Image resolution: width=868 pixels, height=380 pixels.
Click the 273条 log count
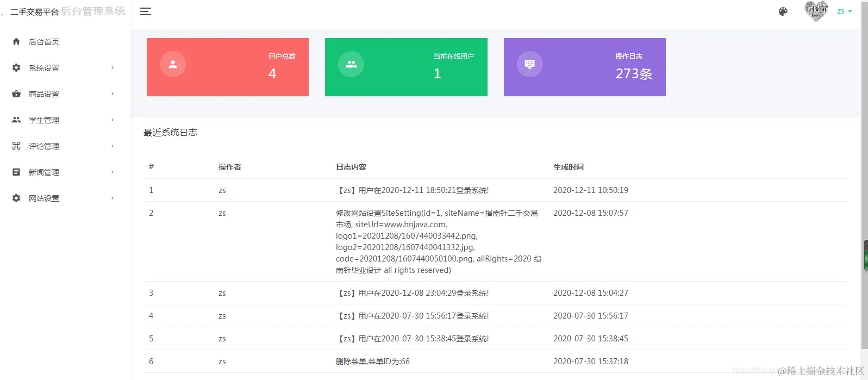(x=634, y=73)
